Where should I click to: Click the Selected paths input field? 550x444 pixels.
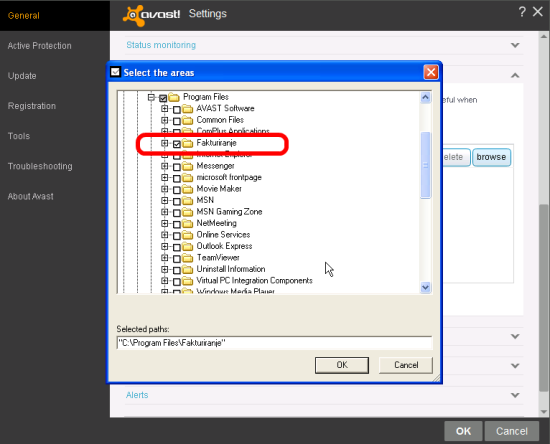pos(274,343)
